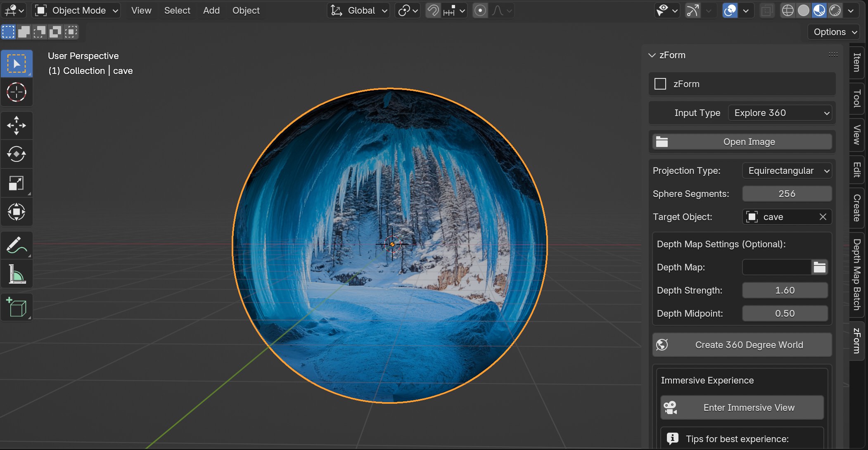Click the Target Object cave field
This screenshot has width=868, height=450.
pos(780,217)
